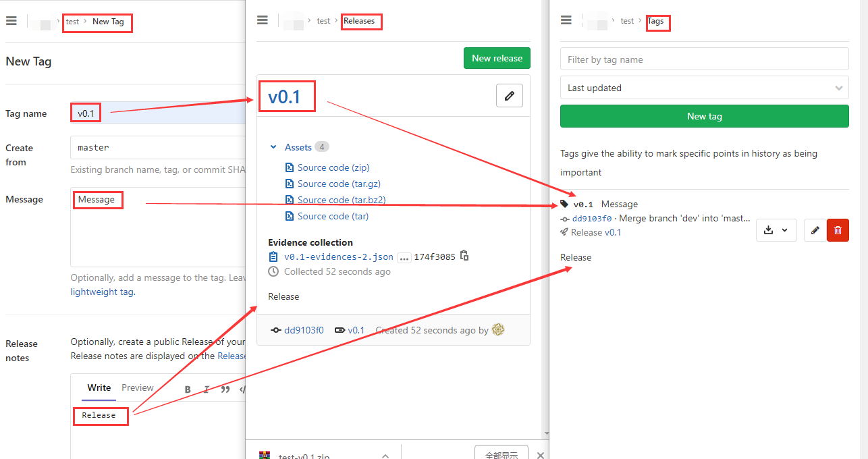Open the navigation menu on the Releases page

coord(263,20)
